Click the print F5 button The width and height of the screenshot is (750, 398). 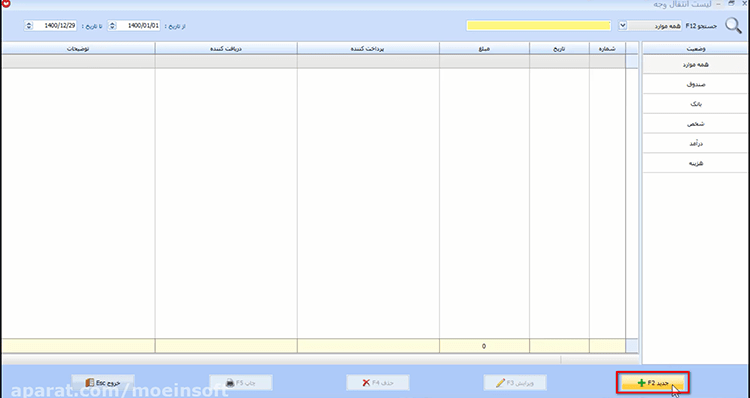click(x=241, y=383)
